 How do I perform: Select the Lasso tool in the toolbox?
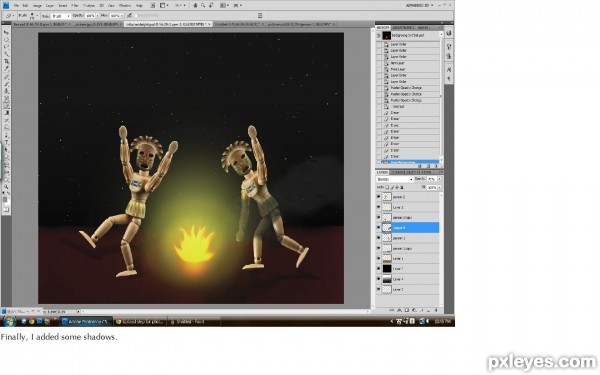(6, 47)
